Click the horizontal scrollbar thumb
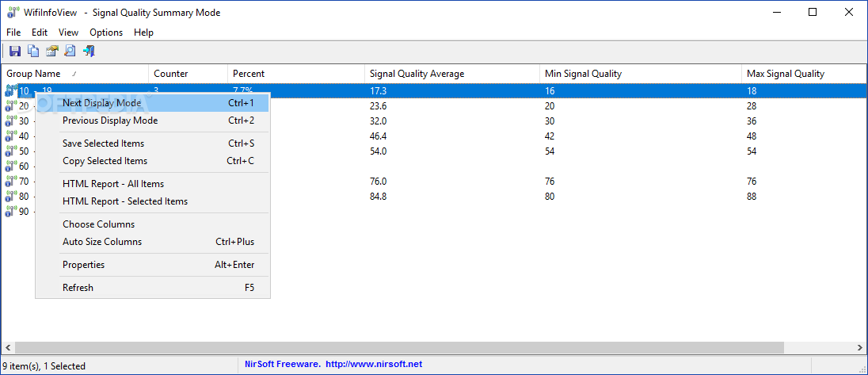Image resolution: width=868 pixels, height=375 pixels. [x=399, y=347]
